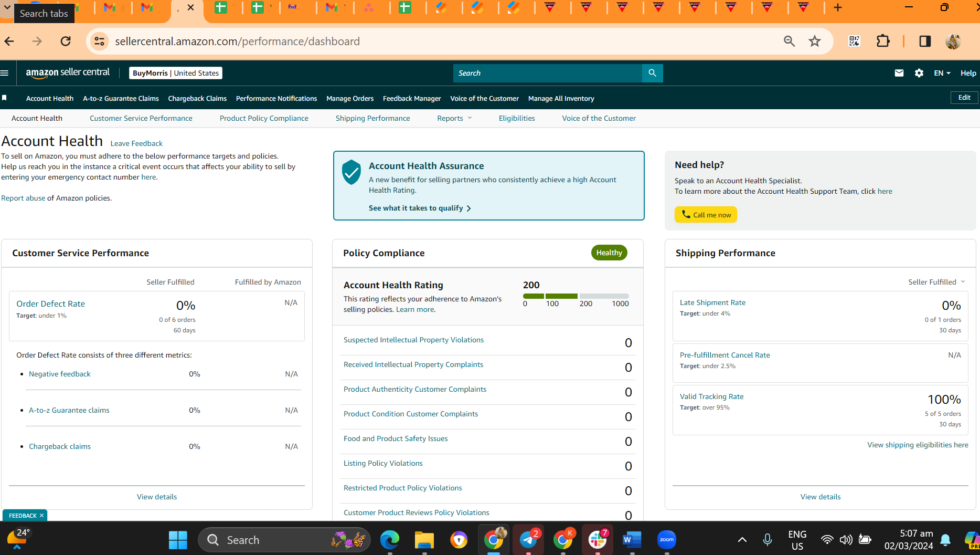Click the Seller Central search field
Viewport: 980px width, 555px height.
(x=547, y=73)
